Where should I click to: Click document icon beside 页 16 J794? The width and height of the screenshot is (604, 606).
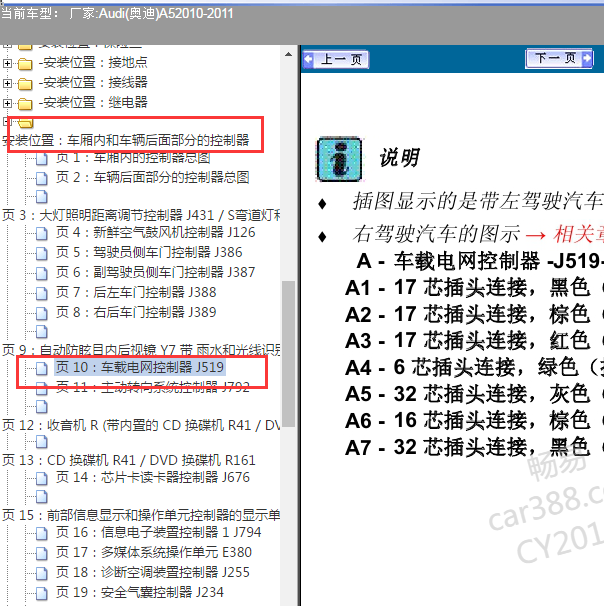tap(41, 533)
